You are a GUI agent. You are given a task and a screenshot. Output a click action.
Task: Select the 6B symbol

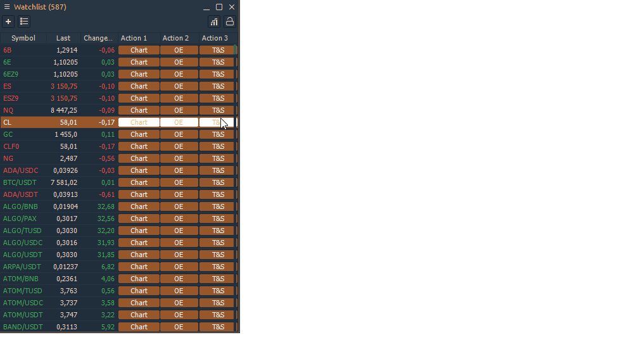(8, 50)
